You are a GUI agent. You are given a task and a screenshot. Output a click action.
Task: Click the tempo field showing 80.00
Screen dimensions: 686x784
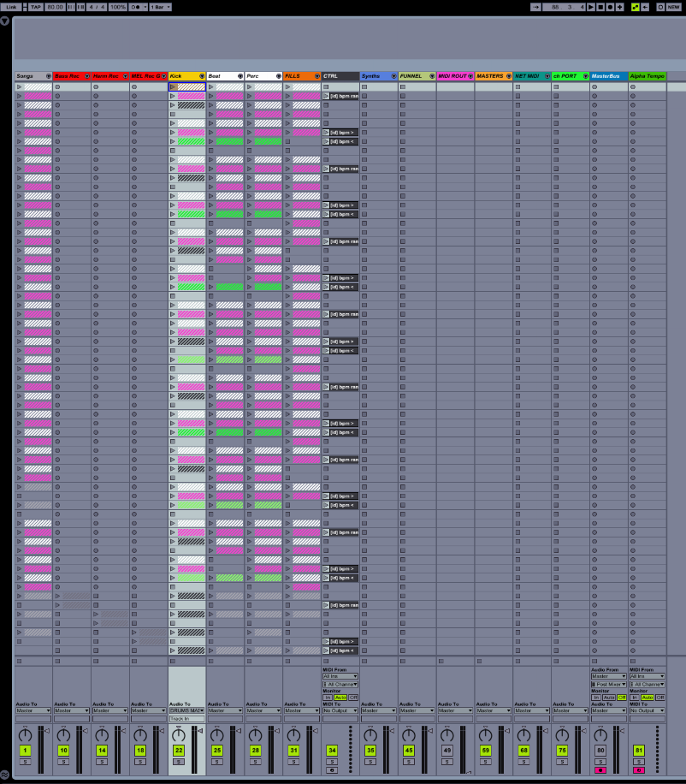pyautogui.click(x=56, y=7)
